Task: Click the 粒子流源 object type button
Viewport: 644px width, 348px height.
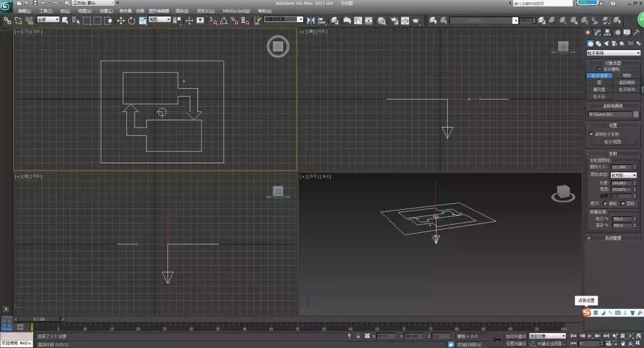Action: coord(599,76)
